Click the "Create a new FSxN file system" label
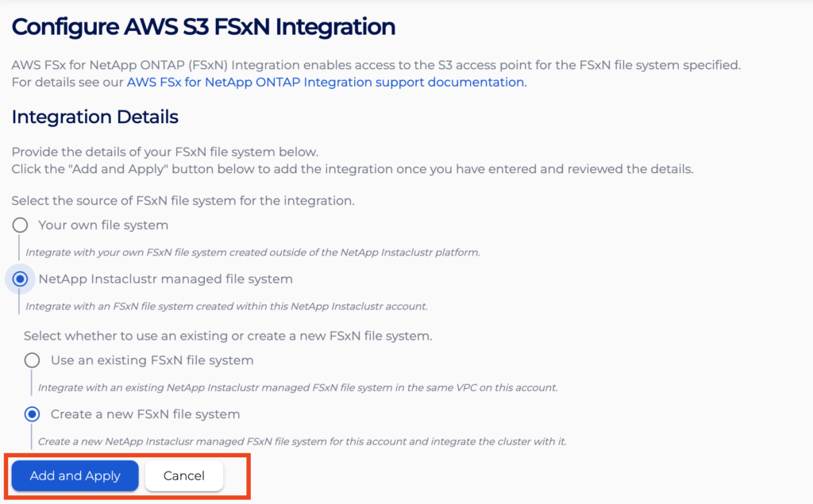The image size is (813, 504). [x=145, y=414]
